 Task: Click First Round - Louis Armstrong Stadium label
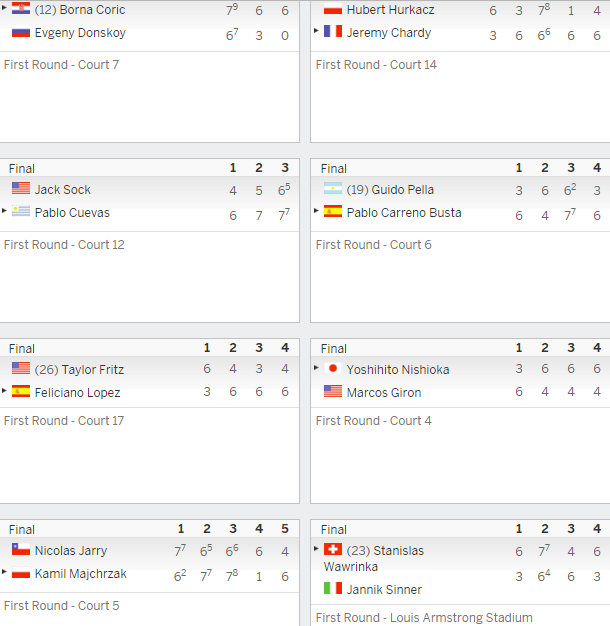(x=424, y=618)
